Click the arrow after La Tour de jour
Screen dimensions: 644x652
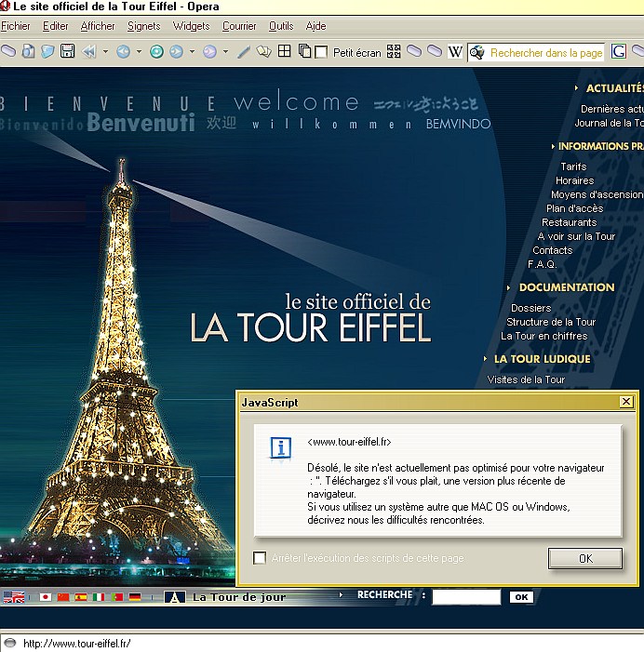pyautogui.click(x=341, y=595)
